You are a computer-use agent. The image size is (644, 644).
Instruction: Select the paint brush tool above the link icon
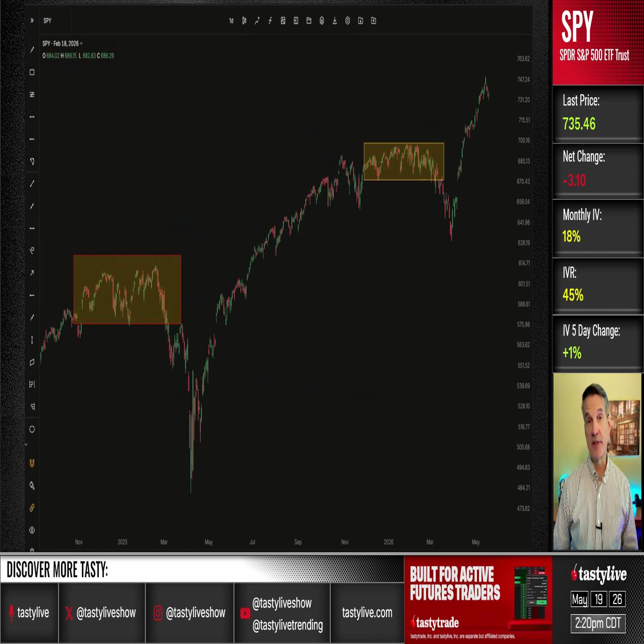tap(32, 485)
